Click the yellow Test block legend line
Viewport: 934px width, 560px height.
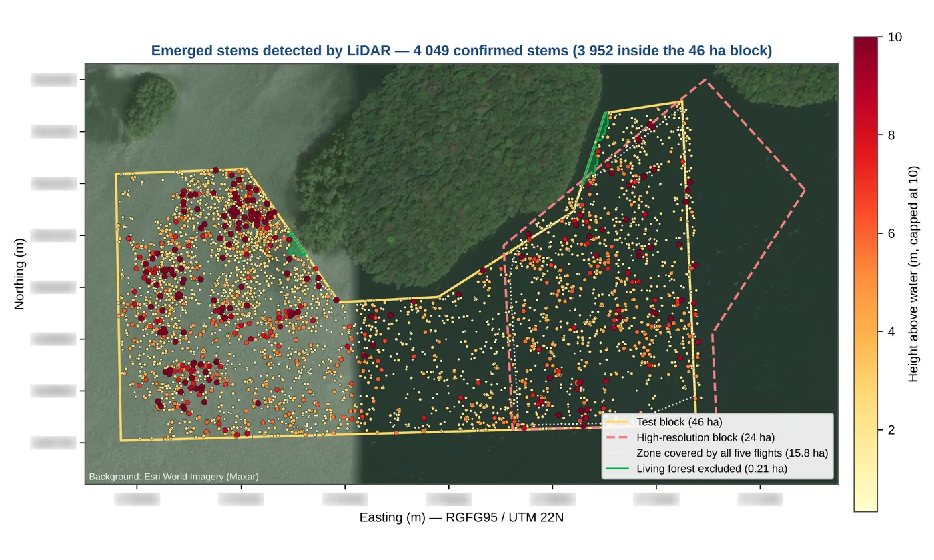pyautogui.click(x=618, y=422)
